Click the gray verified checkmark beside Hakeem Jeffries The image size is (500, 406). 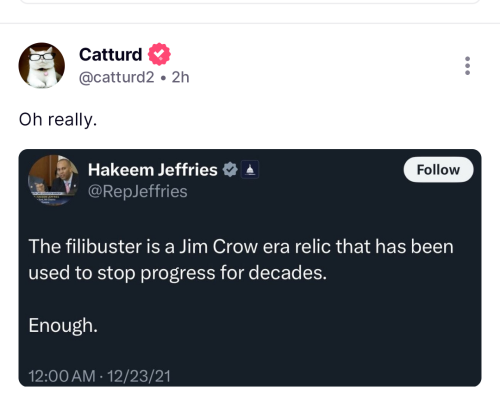point(230,170)
